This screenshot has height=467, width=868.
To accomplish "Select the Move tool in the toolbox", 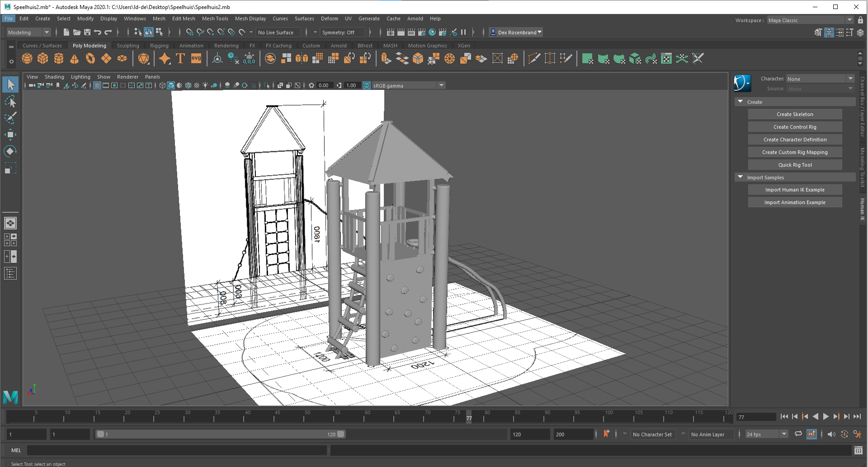I will (10, 135).
